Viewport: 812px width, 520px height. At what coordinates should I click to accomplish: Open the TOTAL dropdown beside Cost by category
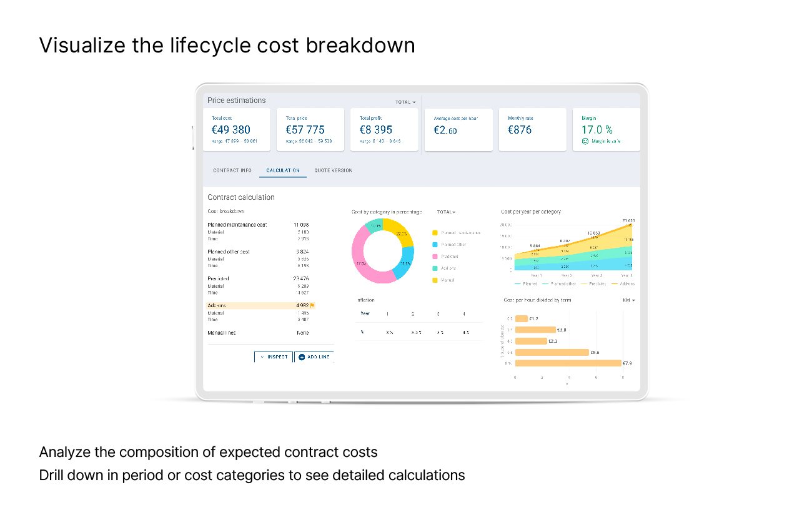tap(446, 212)
